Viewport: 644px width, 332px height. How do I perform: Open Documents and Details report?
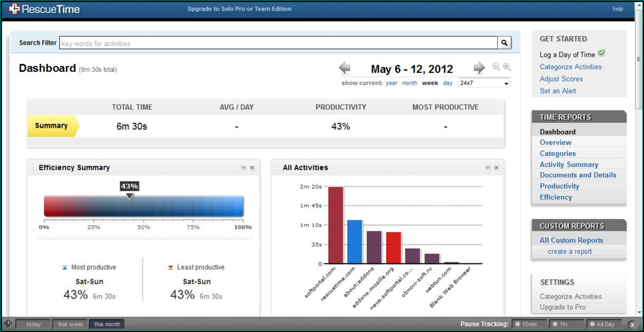(578, 175)
